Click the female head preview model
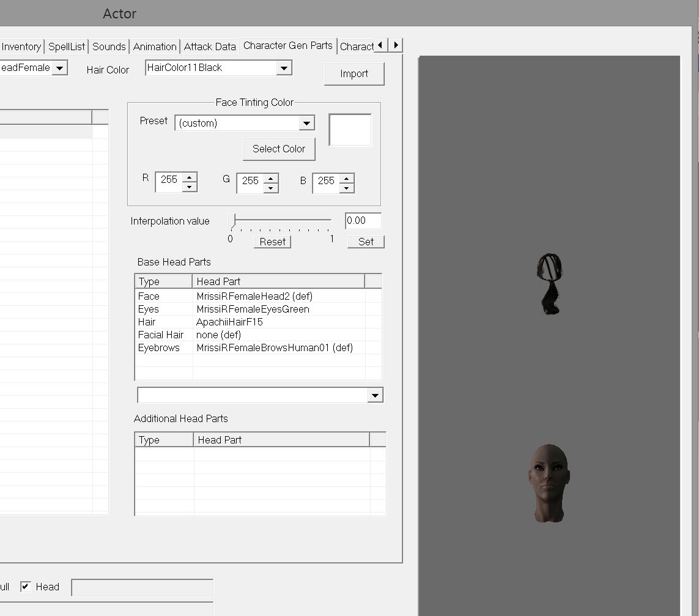 point(549,483)
